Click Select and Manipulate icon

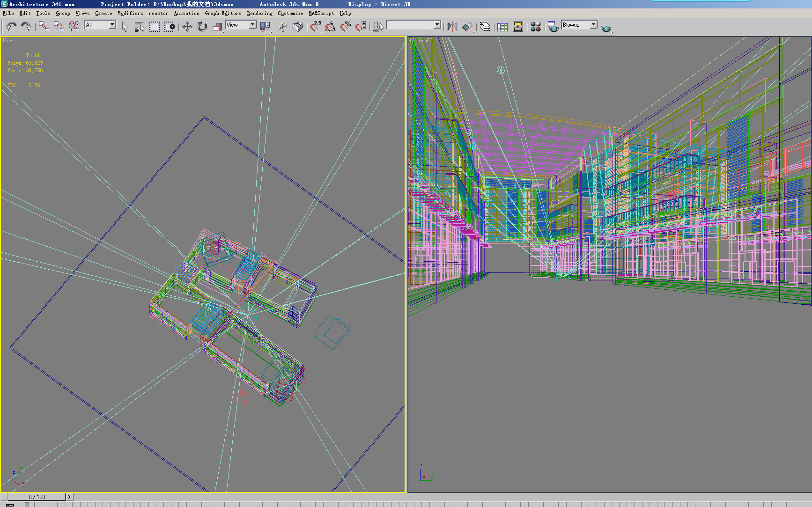pyautogui.click(x=283, y=27)
